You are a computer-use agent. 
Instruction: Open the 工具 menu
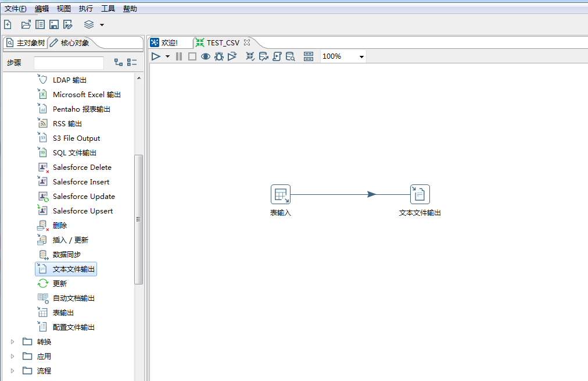108,9
